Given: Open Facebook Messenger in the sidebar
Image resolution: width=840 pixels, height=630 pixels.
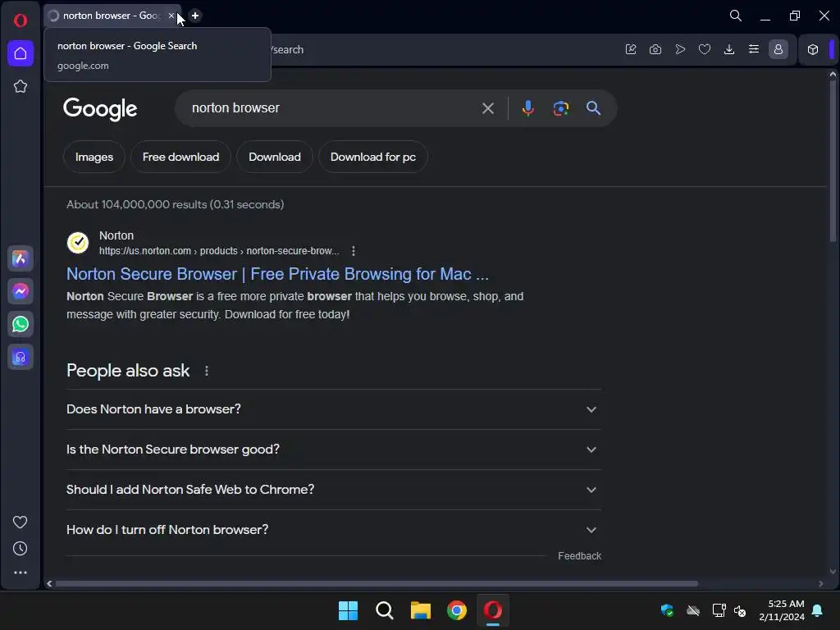Looking at the screenshot, I should pos(21,291).
